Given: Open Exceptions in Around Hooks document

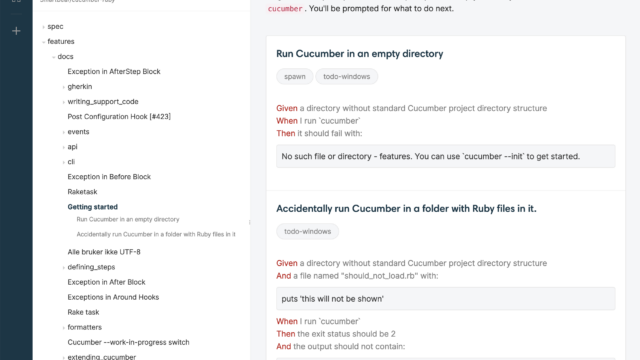Looking at the screenshot, I should pos(113,297).
